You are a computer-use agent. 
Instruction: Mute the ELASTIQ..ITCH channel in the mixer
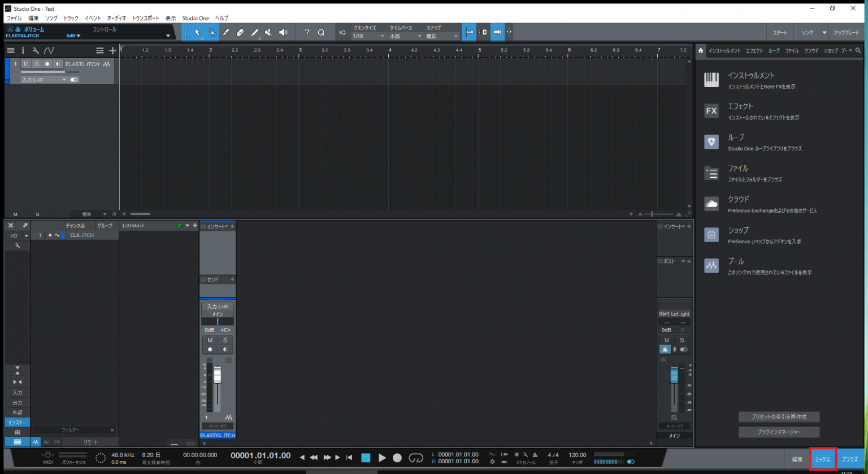[210, 340]
